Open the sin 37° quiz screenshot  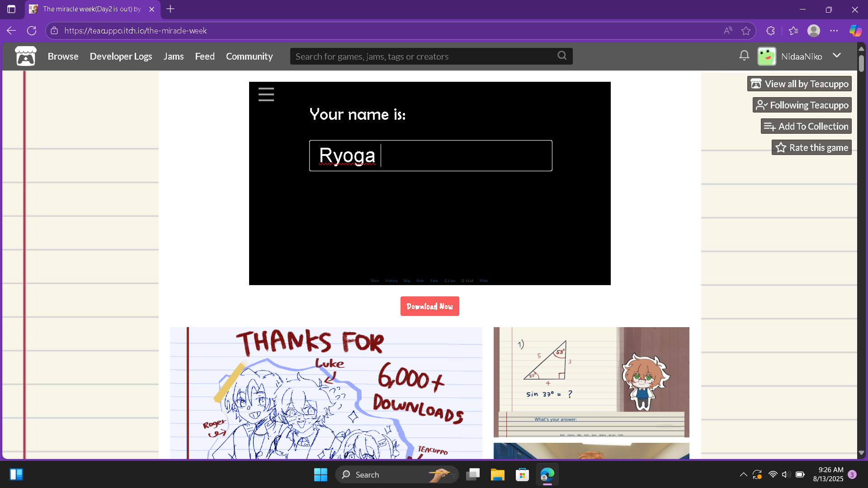tap(591, 382)
